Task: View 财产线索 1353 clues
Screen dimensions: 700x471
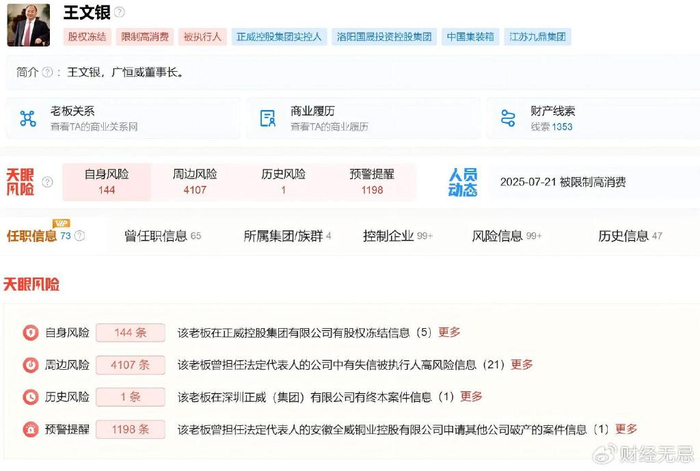Action: pyautogui.click(x=552, y=127)
